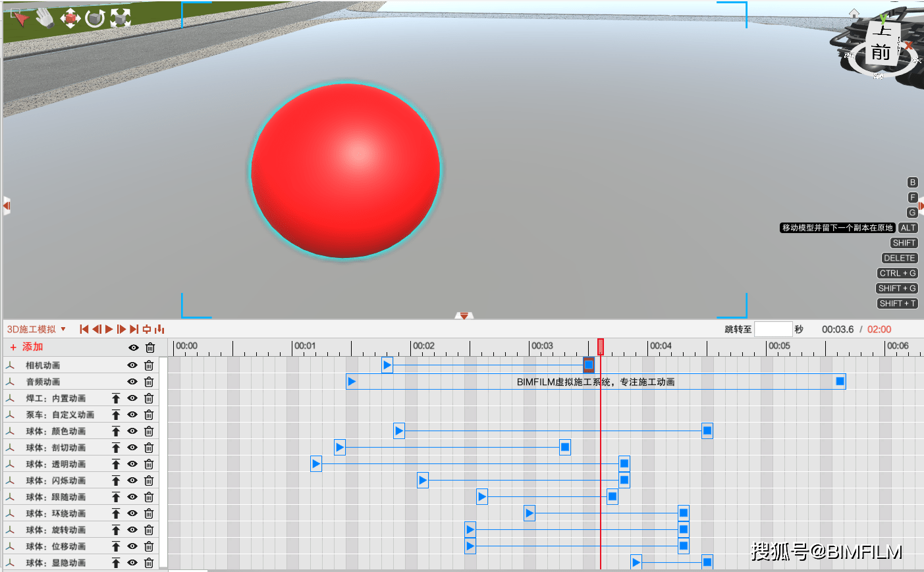Move 球体：旋转动画 track to top
The height and width of the screenshot is (572, 924).
click(x=116, y=530)
